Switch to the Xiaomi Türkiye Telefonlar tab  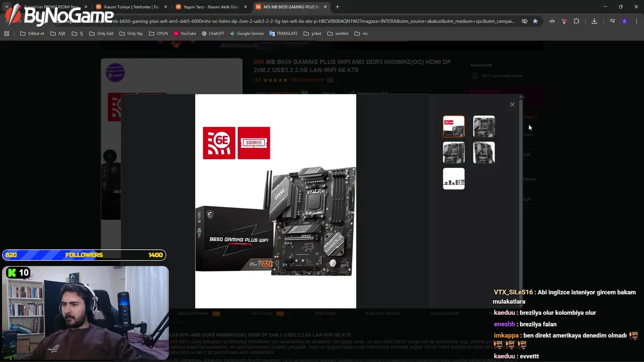click(131, 7)
